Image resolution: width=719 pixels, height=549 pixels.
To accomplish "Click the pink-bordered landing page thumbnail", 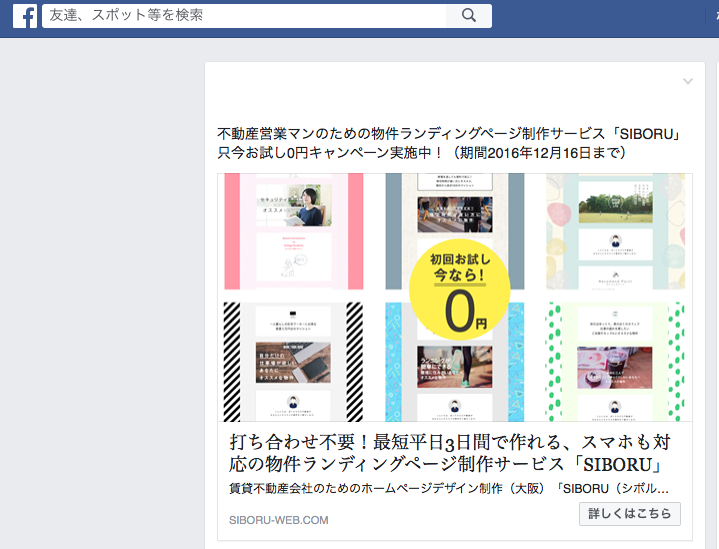I will click(x=294, y=231).
